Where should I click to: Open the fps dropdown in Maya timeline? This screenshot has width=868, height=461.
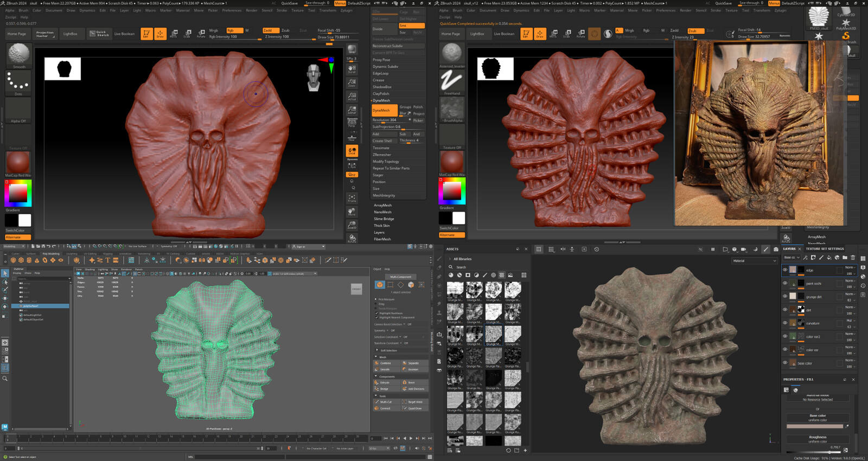pos(379,449)
